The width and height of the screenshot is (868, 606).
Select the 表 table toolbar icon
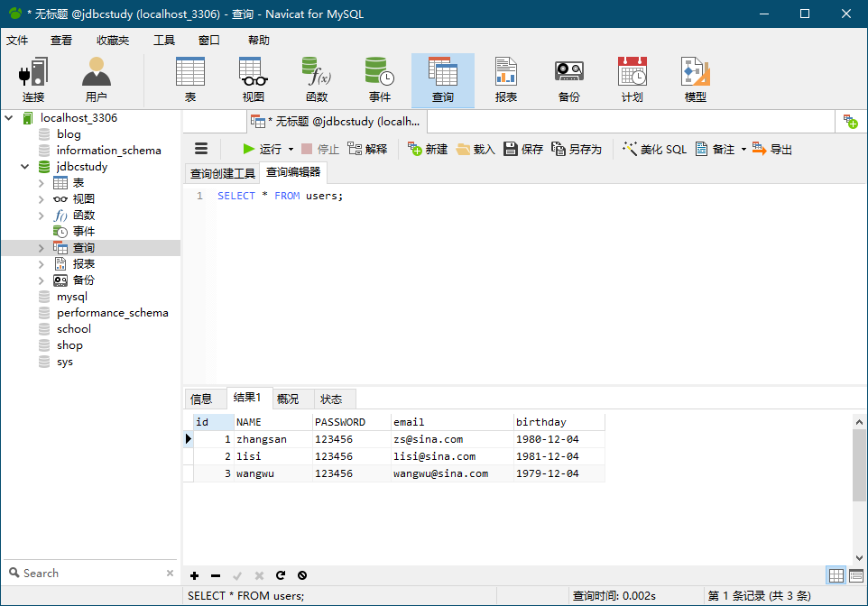189,80
